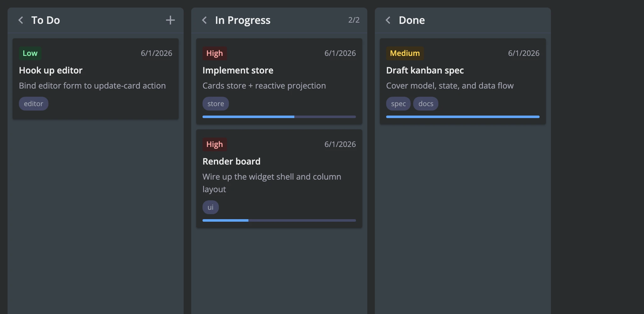Click the 2/2 WIP count
This screenshot has height=314, width=644.
tap(354, 20)
